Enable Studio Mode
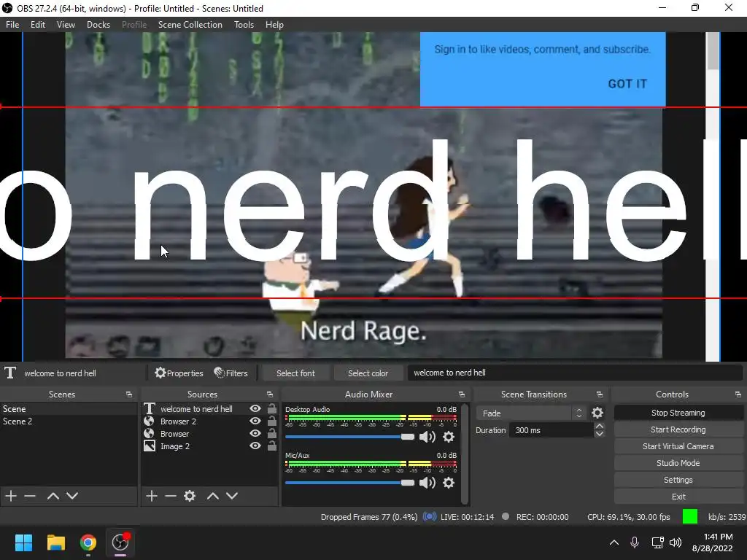The height and width of the screenshot is (560, 747). tap(678, 463)
